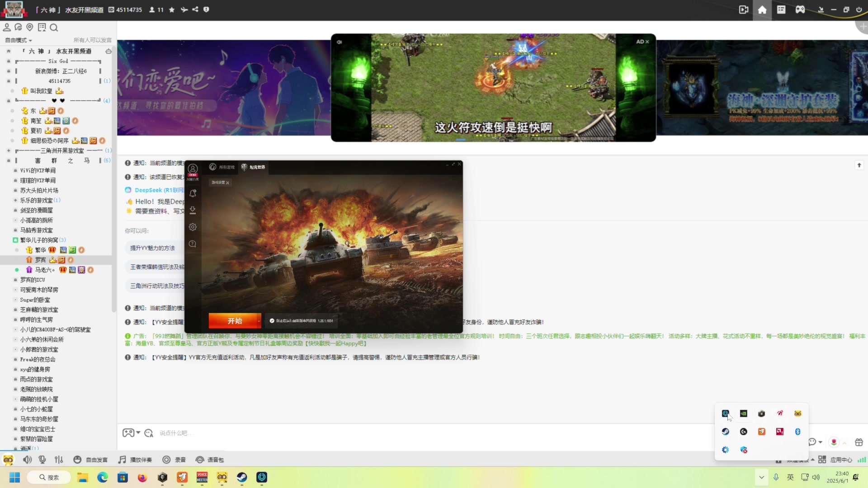The image size is (868, 488).
Task: Open the dropdown beside the gamepad chat icon
Action: [x=138, y=432]
